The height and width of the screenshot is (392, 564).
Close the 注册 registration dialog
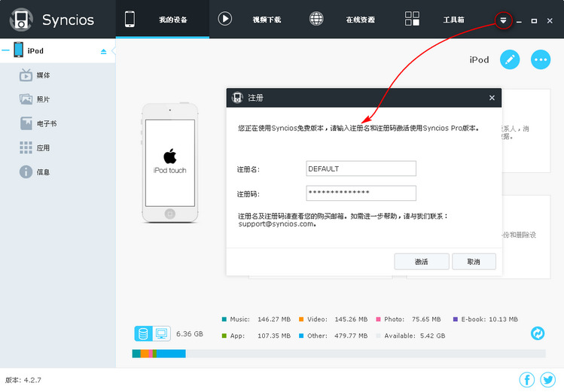492,98
